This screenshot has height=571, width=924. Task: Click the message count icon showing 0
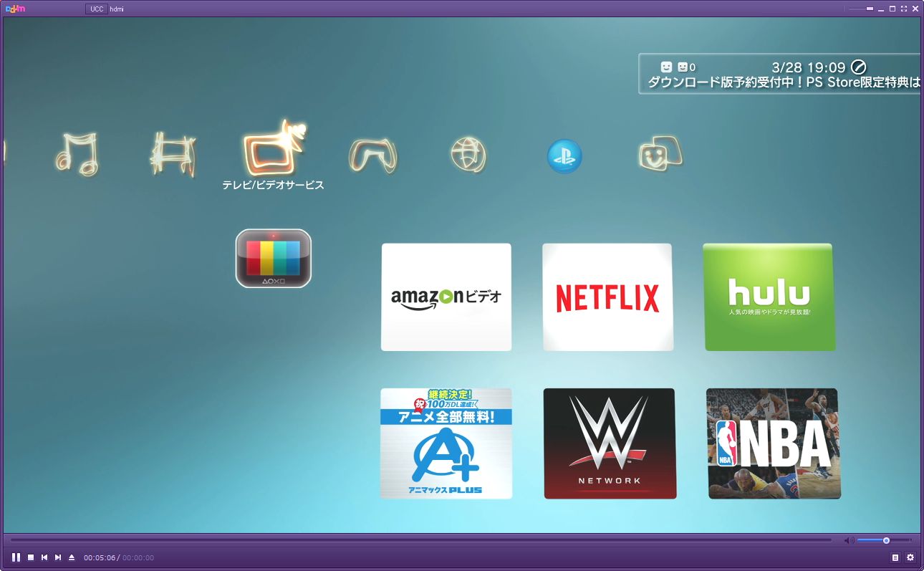(x=686, y=67)
